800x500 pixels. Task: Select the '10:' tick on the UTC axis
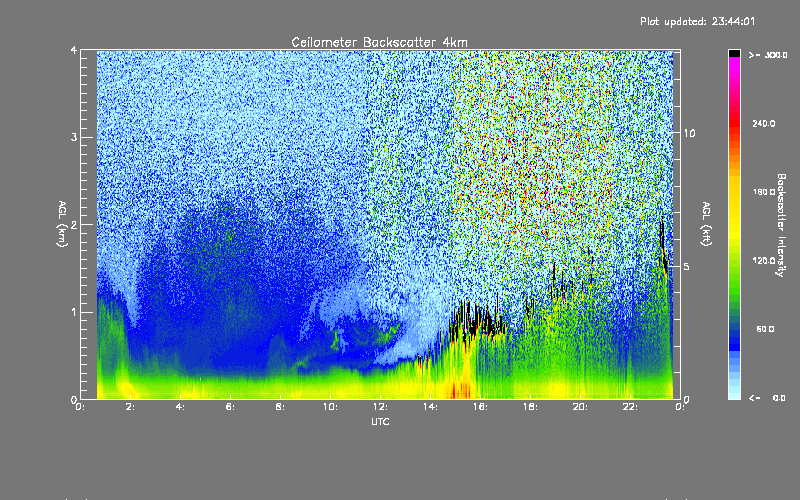point(330,407)
